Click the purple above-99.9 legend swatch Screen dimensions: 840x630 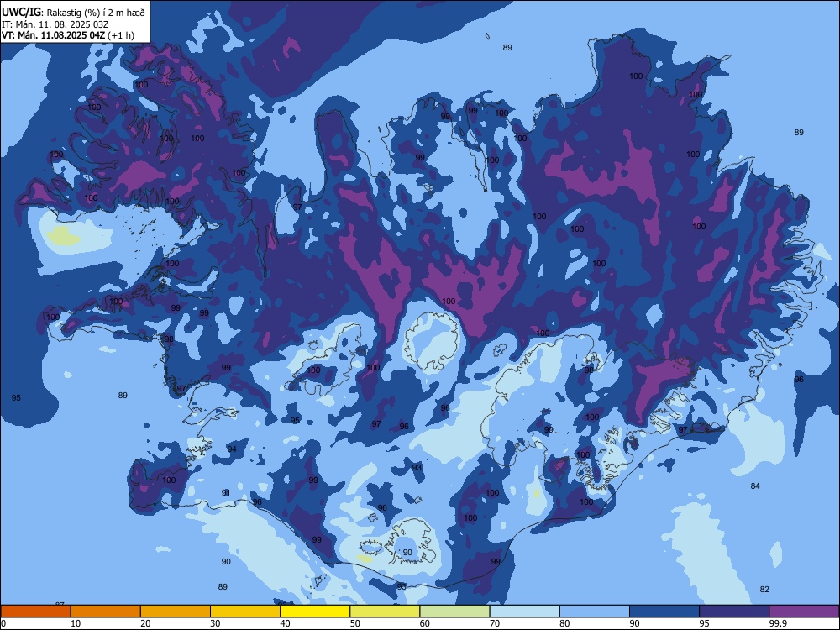[804, 612]
